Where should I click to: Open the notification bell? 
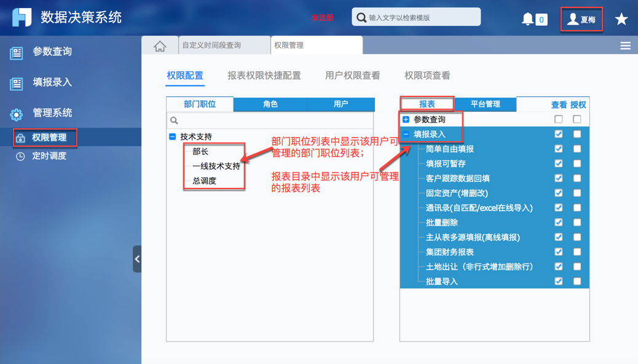pos(528,18)
